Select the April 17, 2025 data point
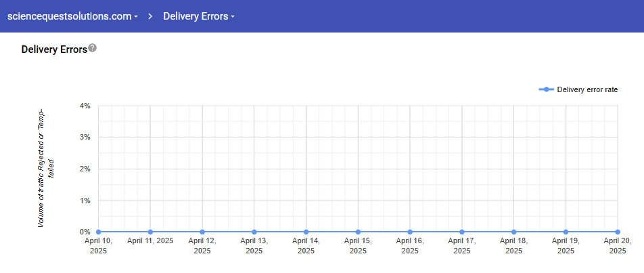Image resolution: width=644 pixels, height=273 pixels. pos(462,232)
